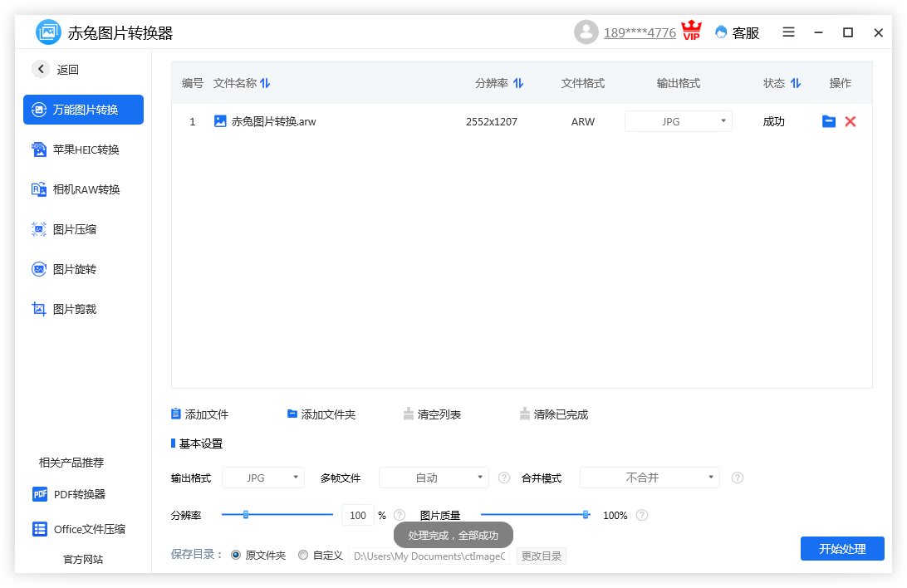The image size is (907, 588).
Task: Switch to 图片旋转 in sidebar
Action: (x=64, y=269)
